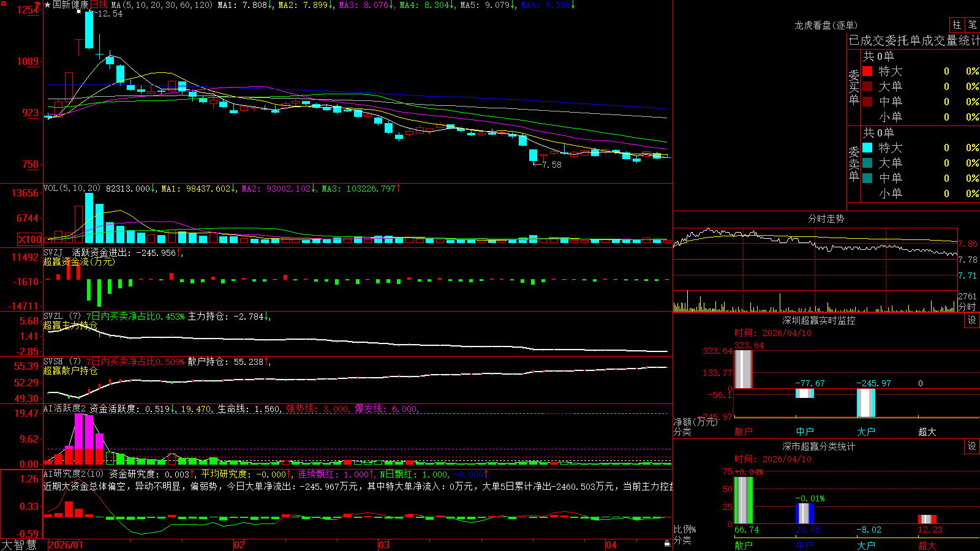980x551 pixels.
Task: Click the 大户 bar in 深圳超赢实时监控
Action: [x=866, y=402]
